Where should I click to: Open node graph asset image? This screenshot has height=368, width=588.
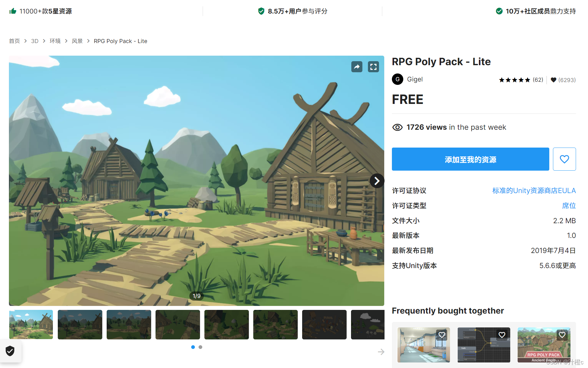point(484,345)
